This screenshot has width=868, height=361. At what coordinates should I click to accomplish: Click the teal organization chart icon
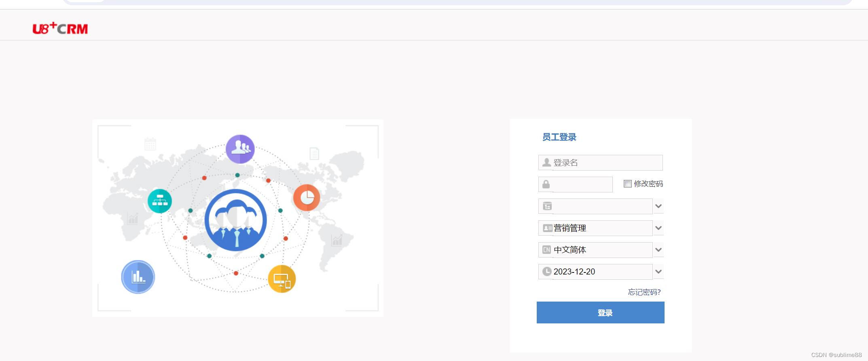coord(160,201)
